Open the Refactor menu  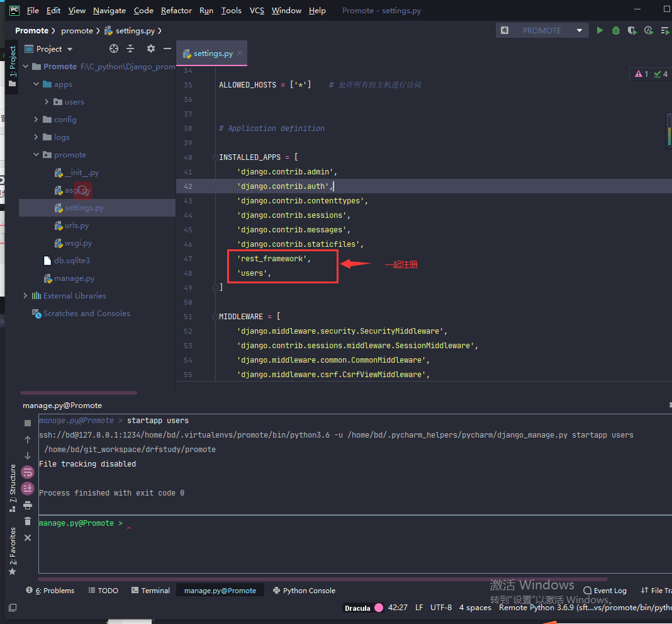click(x=176, y=10)
